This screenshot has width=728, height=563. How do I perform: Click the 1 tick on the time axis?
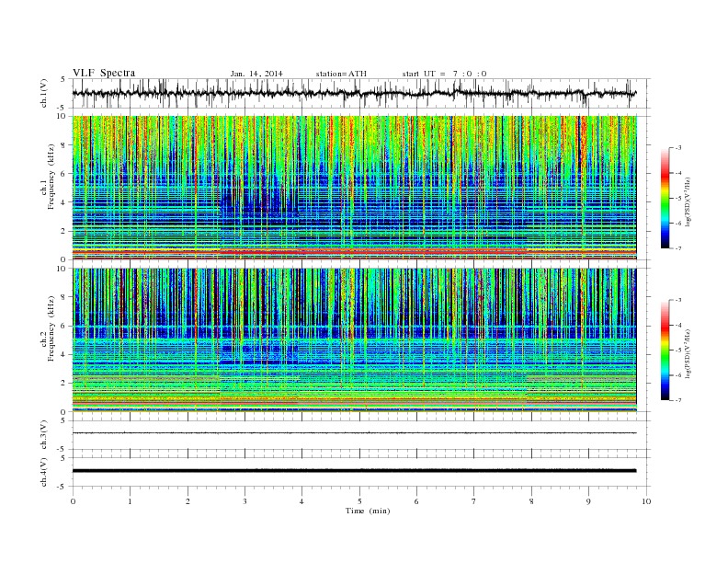coord(131,501)
